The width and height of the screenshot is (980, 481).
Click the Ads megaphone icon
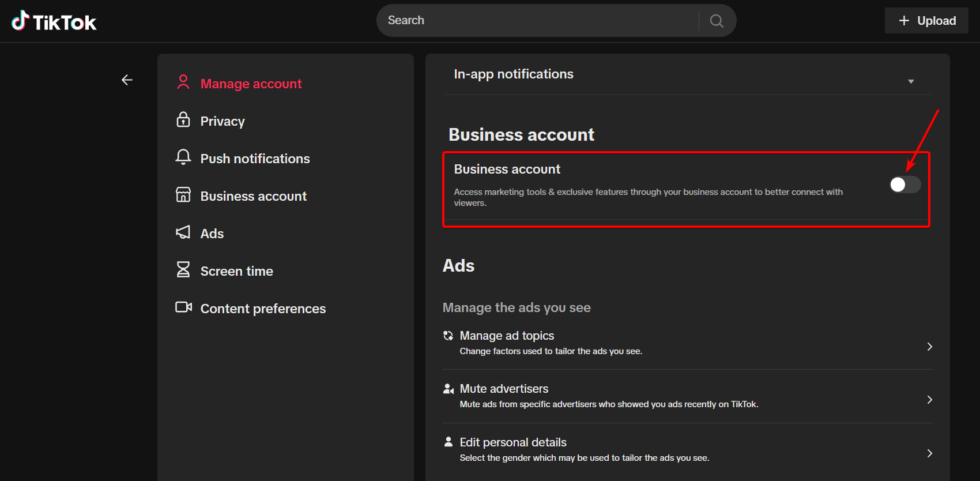click(x=183, y=232)
